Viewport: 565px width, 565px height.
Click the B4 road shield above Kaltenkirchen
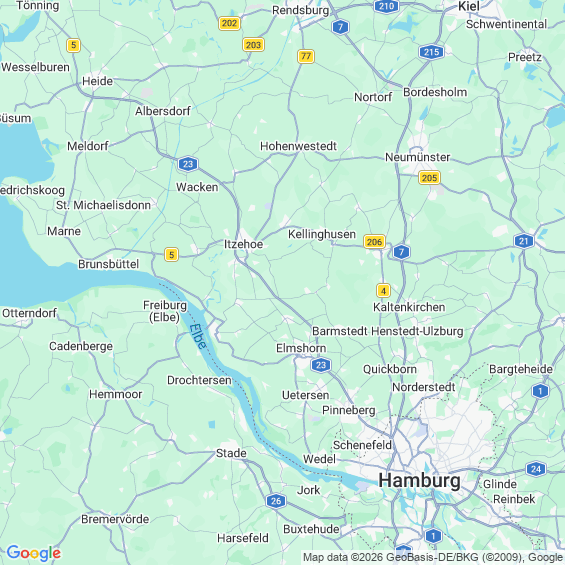tap(383, 290)
